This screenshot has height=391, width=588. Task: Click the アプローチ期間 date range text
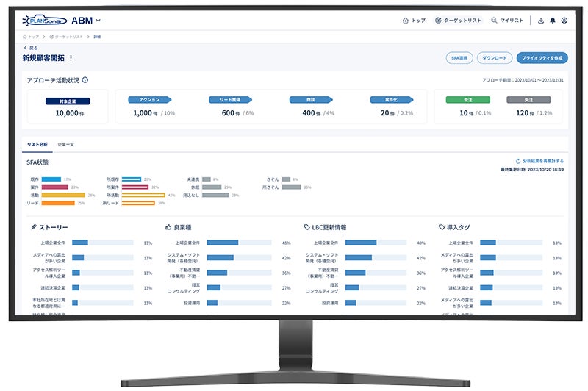[523, 80]
